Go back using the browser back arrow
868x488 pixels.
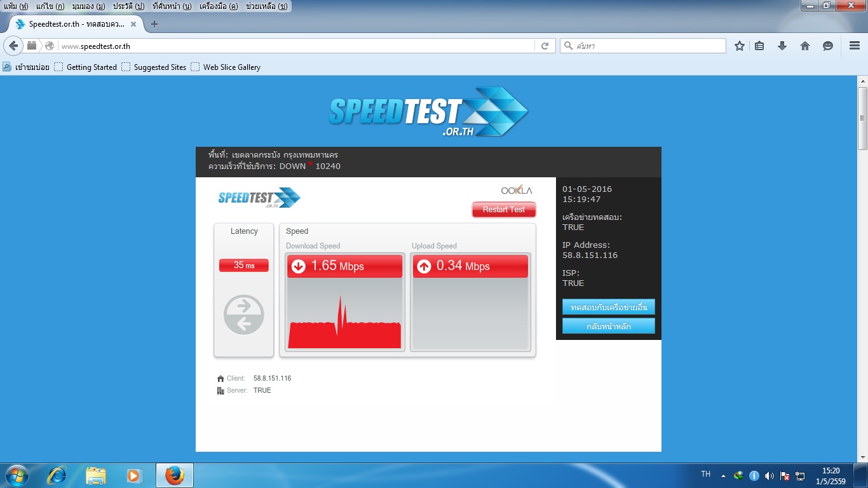point(13,46)
